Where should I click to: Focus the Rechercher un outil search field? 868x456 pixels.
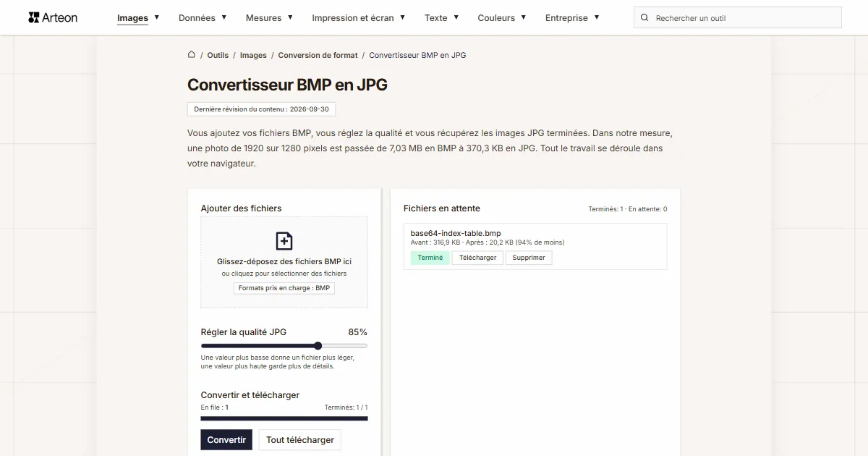pos(738,17)
